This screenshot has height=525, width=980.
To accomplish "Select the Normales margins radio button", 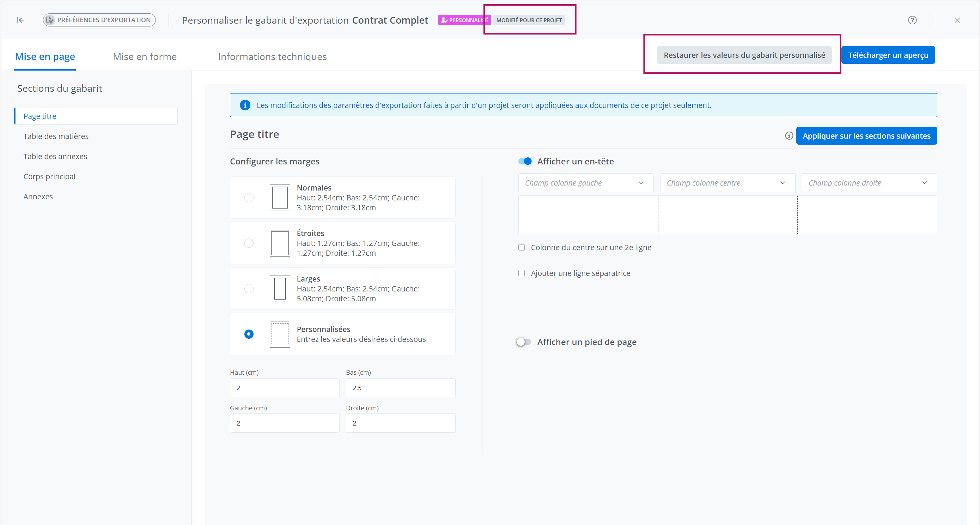I will 249,198.
